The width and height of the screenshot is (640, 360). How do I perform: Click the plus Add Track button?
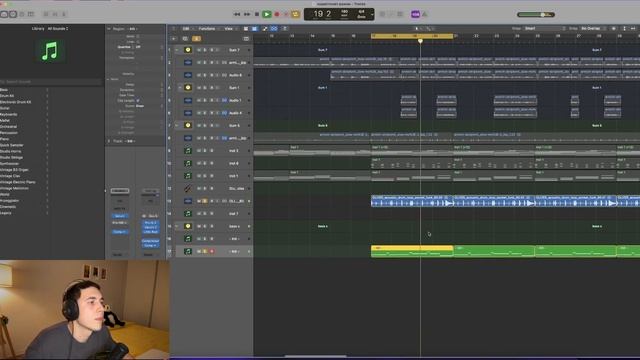pyautogui.click(x=174, y=39)
